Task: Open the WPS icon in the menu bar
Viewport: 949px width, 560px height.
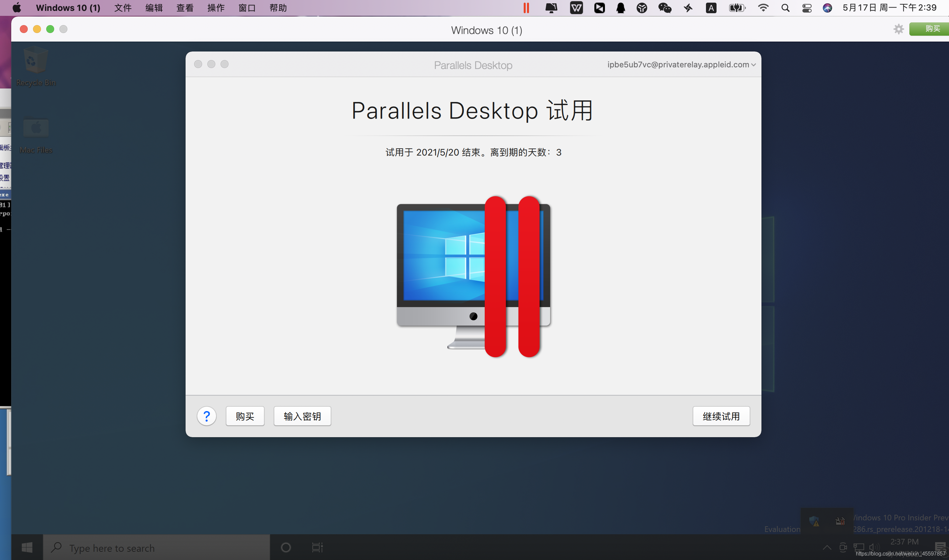Action: pyautogui.click(x=576, y=8)
